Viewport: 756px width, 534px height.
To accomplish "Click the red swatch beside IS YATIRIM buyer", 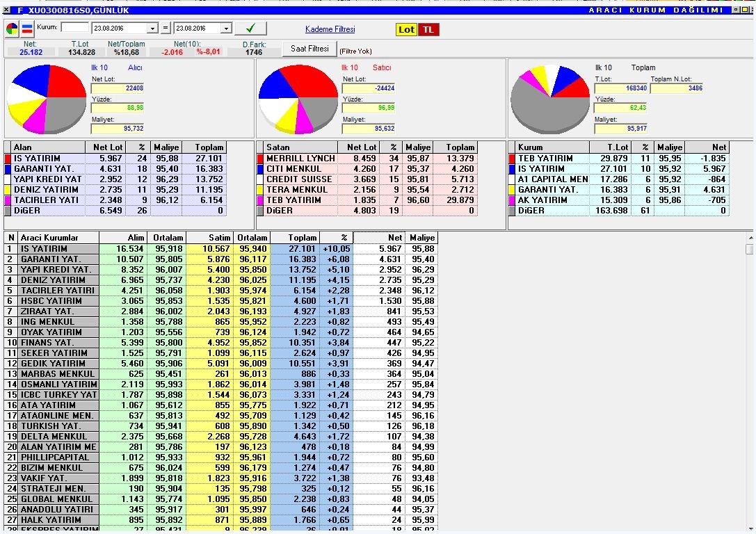I will pyautogui.click(x=7, y=158).
